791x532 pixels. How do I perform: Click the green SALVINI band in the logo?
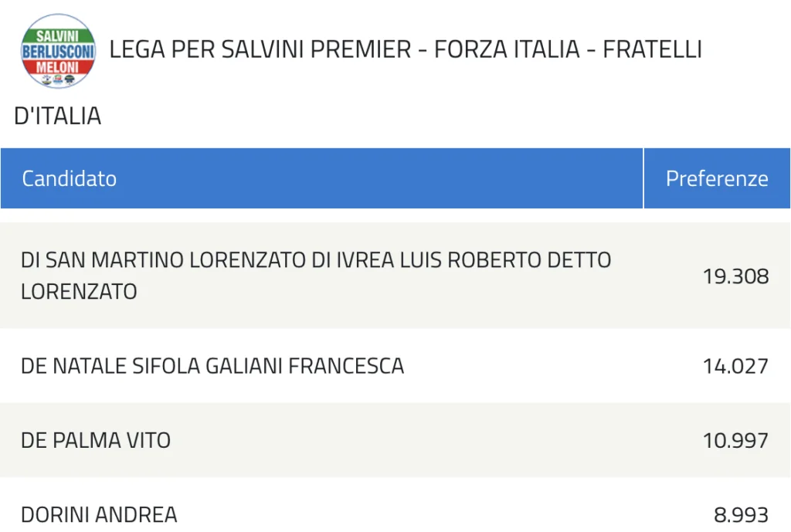click(59, 35)
